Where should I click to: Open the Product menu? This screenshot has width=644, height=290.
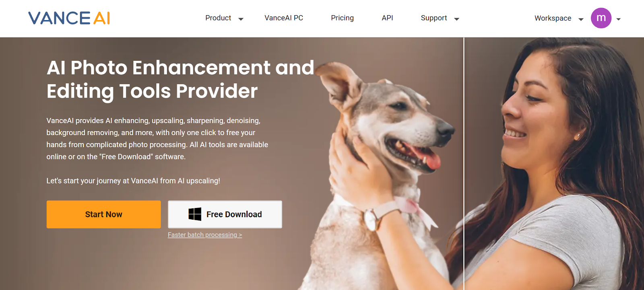coord(218,18)
